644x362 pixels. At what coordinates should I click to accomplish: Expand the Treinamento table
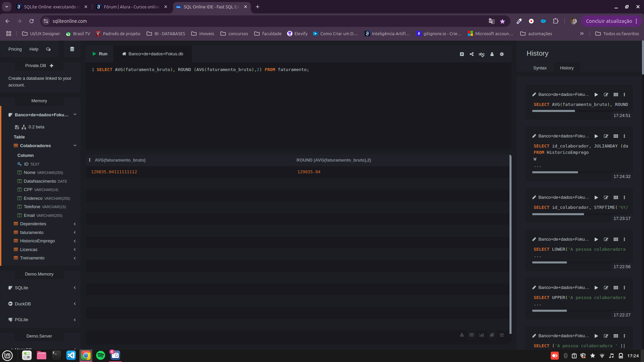(x=75, y=258)
